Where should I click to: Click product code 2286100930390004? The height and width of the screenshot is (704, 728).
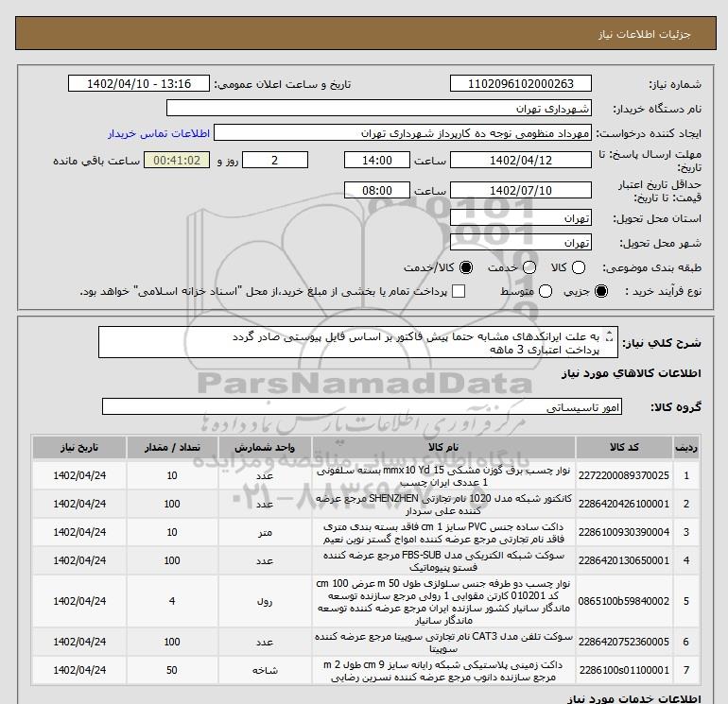[x=624, y=532]
